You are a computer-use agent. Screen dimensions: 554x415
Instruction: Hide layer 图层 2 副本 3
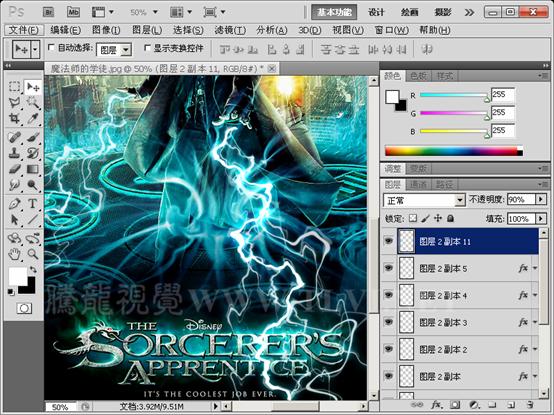point(389,322)
